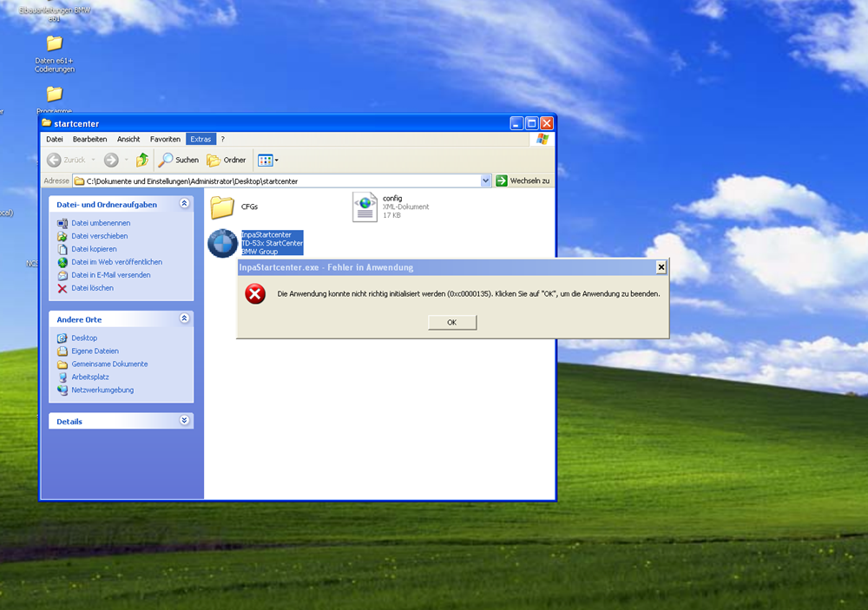Expand the address bar dropdown
Screen dimensions: 868x610
point(486,180)
